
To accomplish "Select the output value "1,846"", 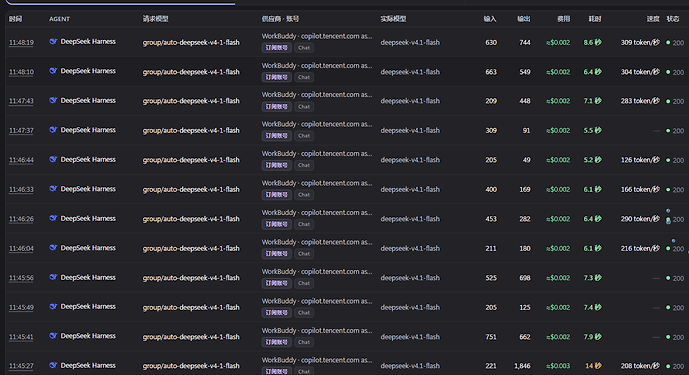I will pos(522,366).
